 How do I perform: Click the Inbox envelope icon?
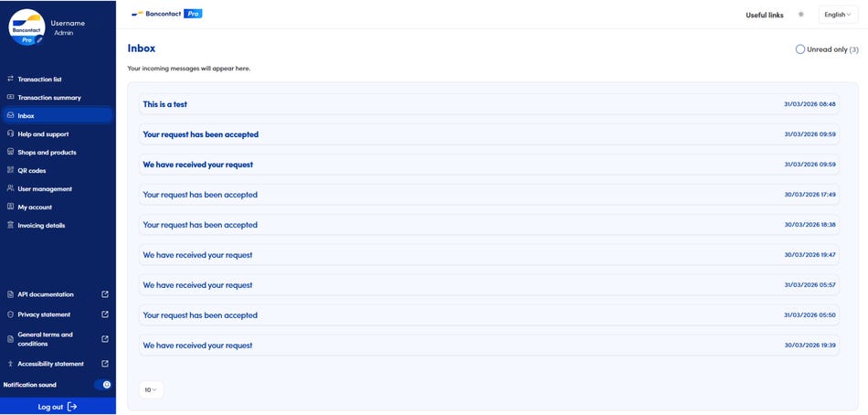pos(10,116)
